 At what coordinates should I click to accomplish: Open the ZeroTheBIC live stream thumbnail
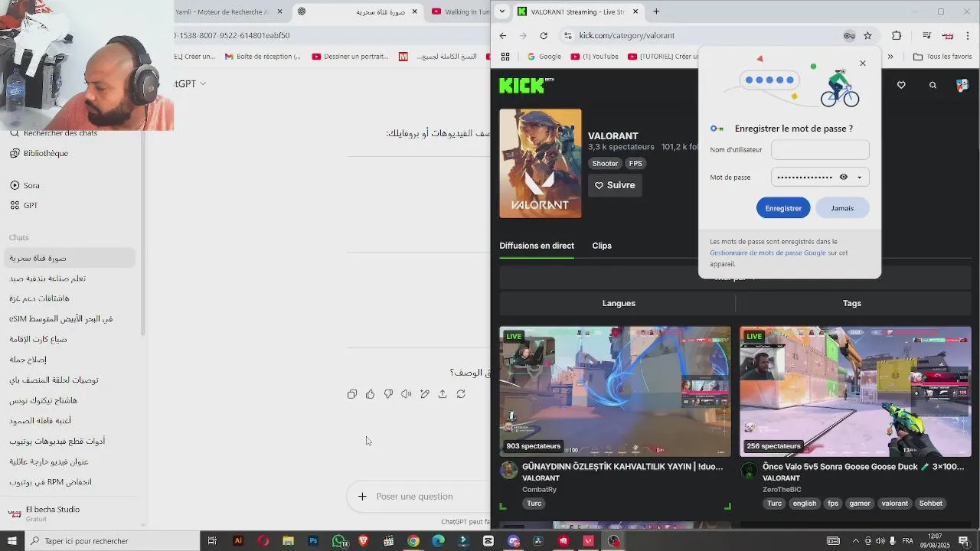[855, 392]
